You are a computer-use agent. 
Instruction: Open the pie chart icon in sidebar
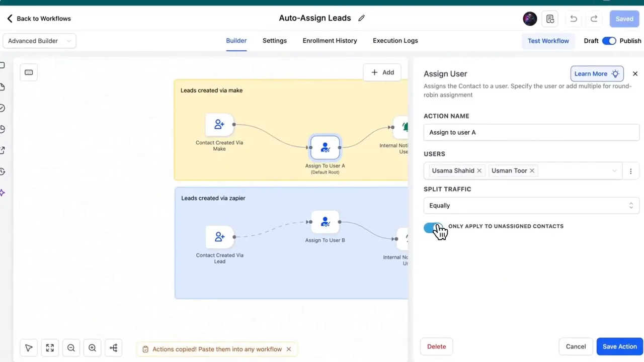(3, 129)
